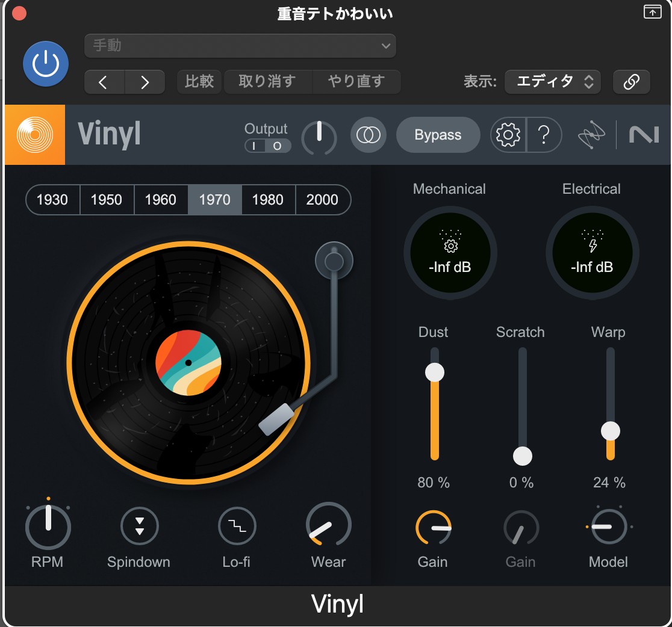
Task: Click the Scratch 0 % value
Action: 521,483
